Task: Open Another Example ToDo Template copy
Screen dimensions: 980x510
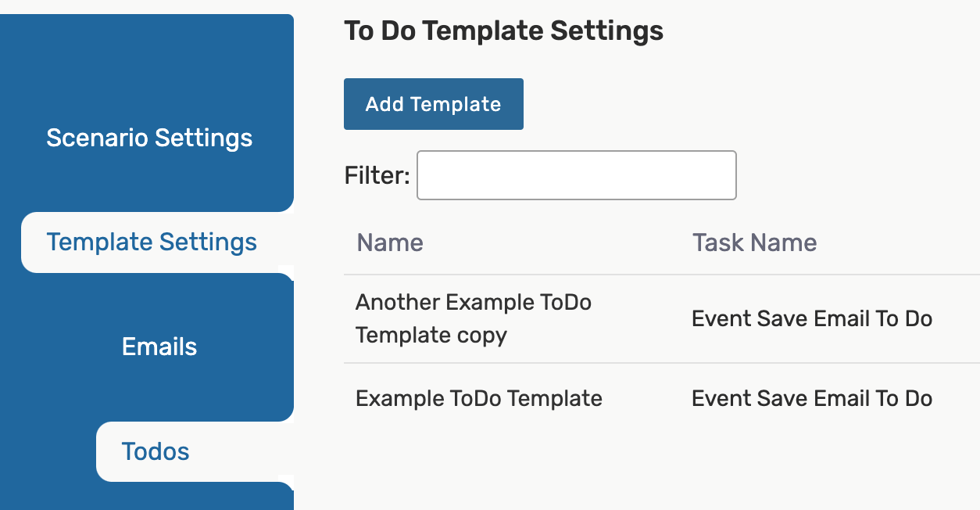Action: click(473, 318)
